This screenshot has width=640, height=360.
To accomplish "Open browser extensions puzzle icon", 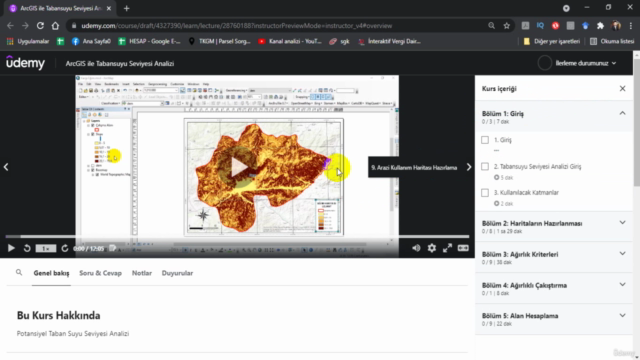I will point(600,26).
